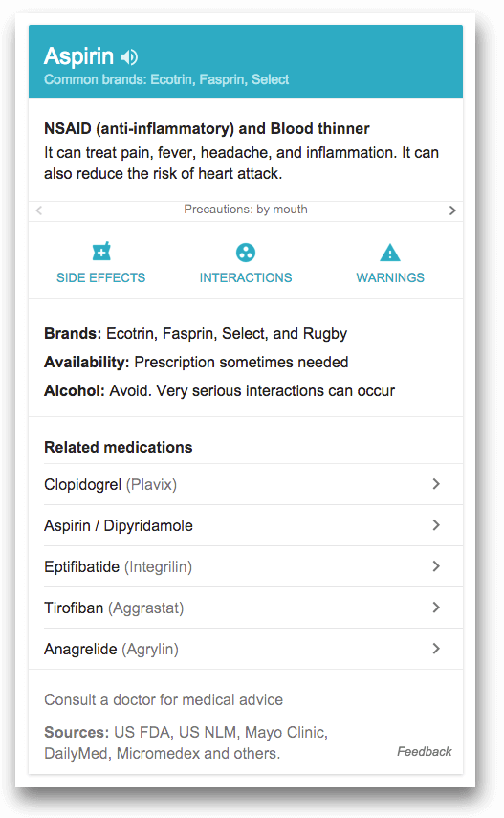Image resolution: width=504 pixels, height=818 pixels.
Task: Expand Clopidogrel (Plavix) chevron
Action: 436,484
